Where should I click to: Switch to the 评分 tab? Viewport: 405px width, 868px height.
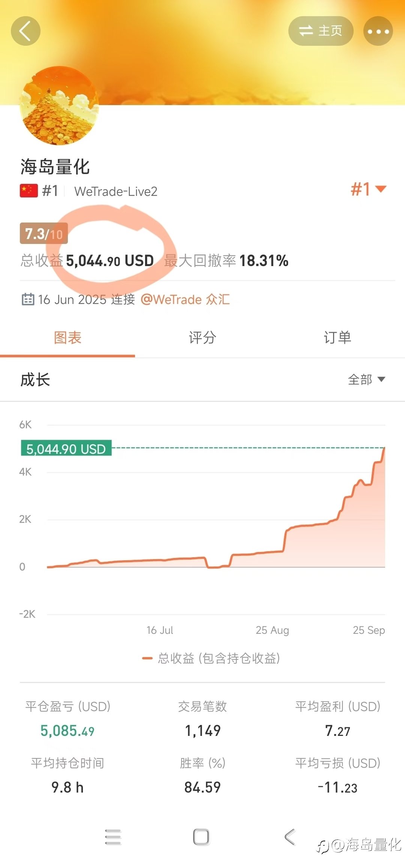point(202,338)
